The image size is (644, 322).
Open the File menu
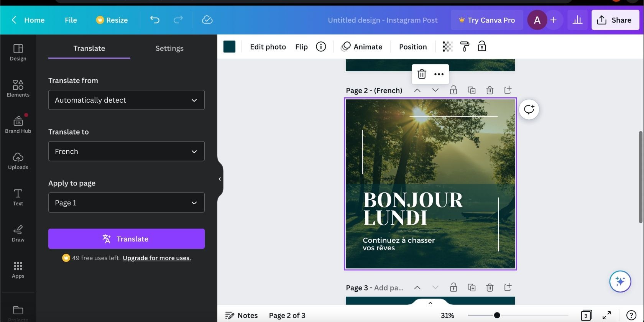71,20
